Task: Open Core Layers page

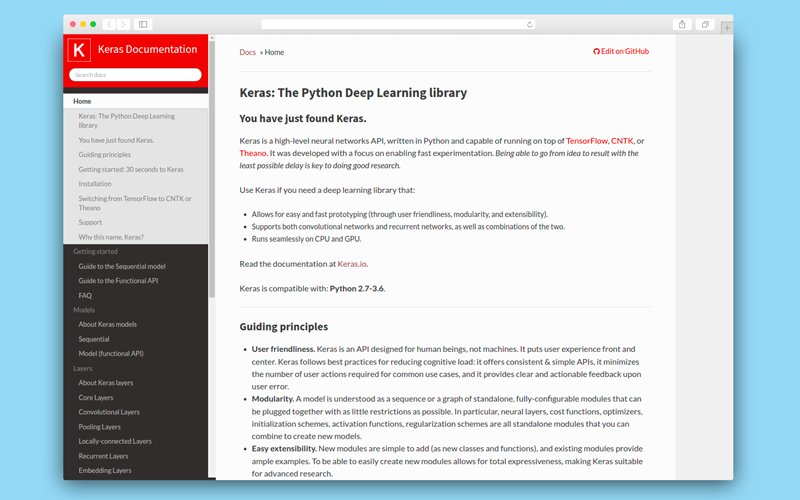Action: (96, 397)
